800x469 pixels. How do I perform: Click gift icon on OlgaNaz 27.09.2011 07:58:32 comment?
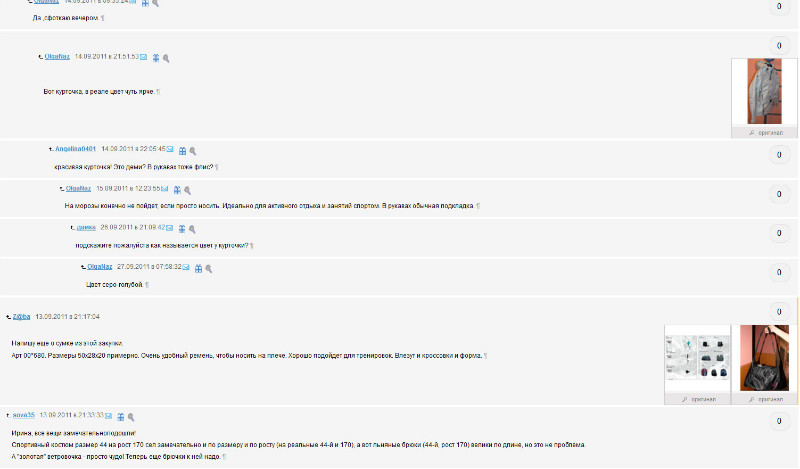pyautogui.click(x=198, y=268)
